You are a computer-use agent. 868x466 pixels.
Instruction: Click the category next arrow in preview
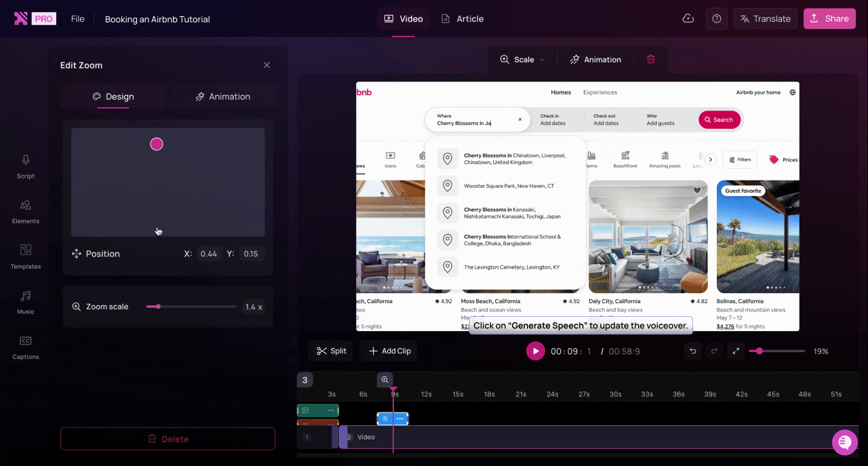point(711,159)
